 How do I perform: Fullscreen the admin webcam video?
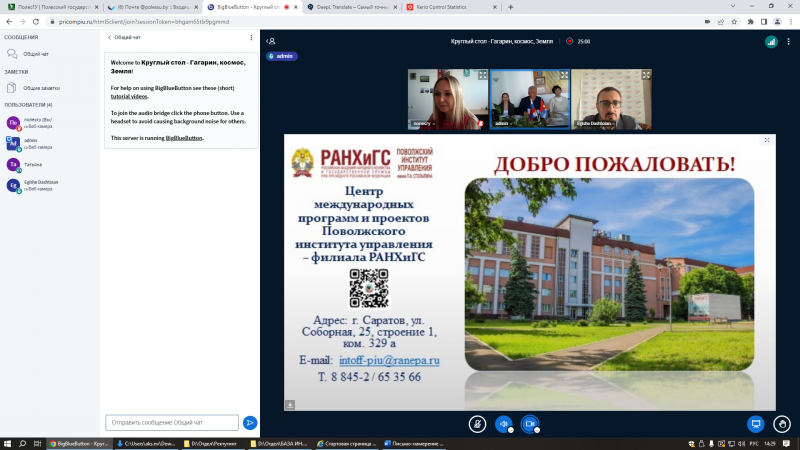pos(564,75)
